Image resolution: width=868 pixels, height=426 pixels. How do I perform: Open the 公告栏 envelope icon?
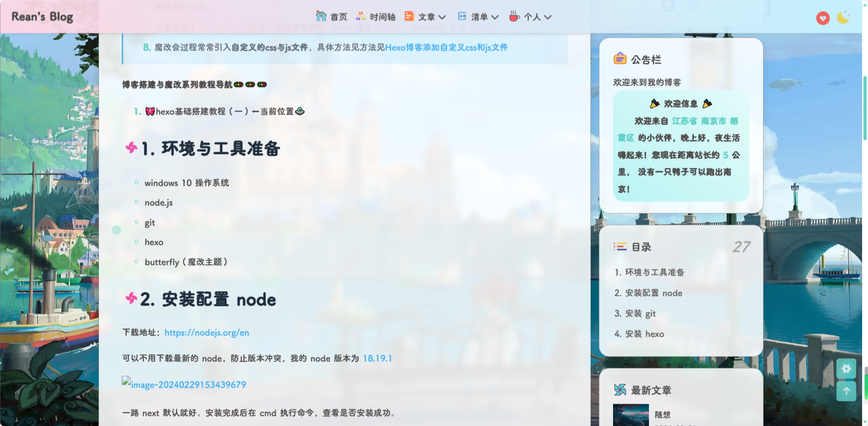[x=619, y=58]
